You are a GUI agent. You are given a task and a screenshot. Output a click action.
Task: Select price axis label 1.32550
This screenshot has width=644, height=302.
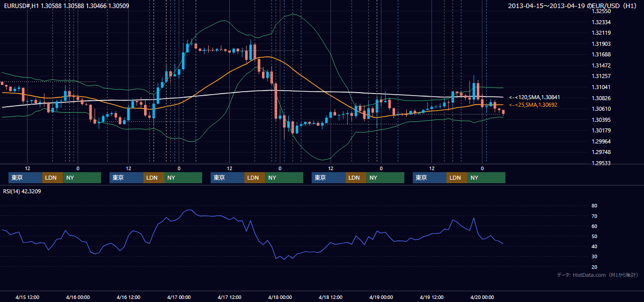click(x=601, y=11)
